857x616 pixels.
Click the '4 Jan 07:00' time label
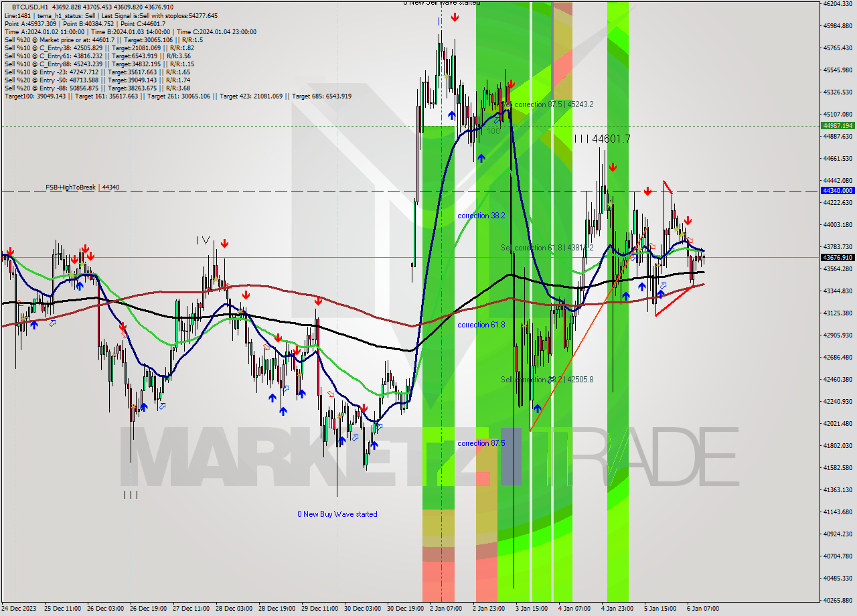[574, 609]
